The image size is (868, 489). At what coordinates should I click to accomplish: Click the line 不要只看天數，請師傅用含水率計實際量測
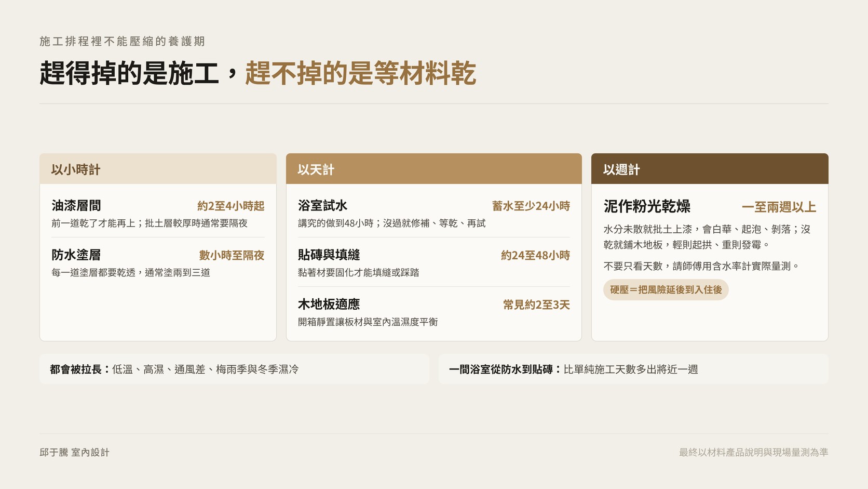(x=702, y=266)
